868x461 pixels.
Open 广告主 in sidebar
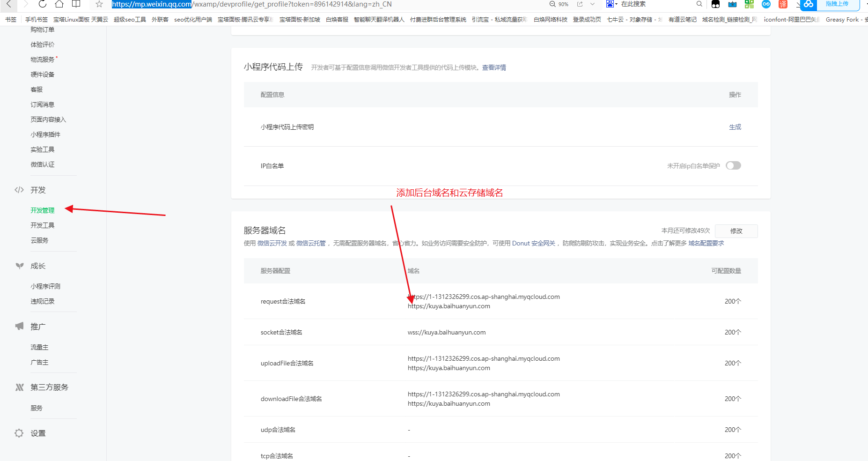pyautogui.click(x=39, y=362)
